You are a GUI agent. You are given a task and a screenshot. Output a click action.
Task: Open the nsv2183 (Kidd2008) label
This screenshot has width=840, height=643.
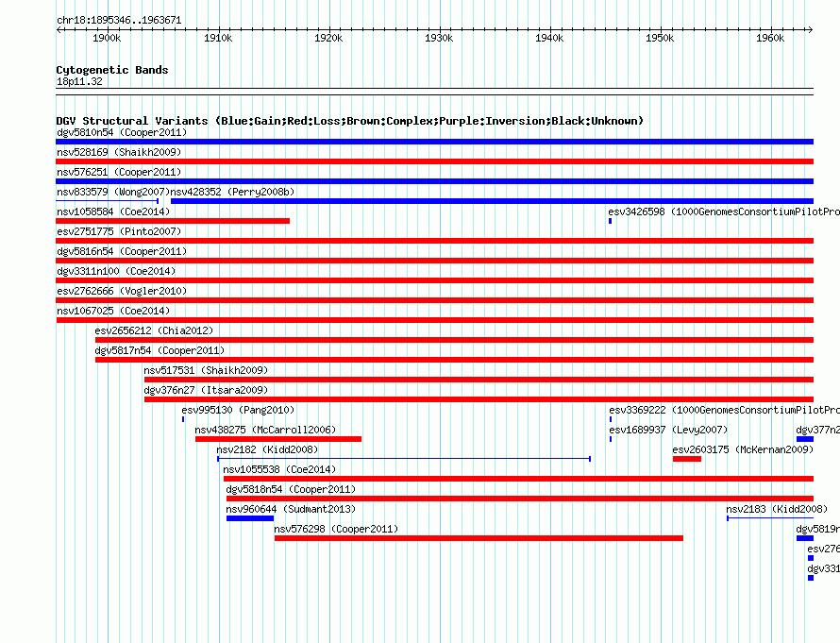click(x=777, y=509)
